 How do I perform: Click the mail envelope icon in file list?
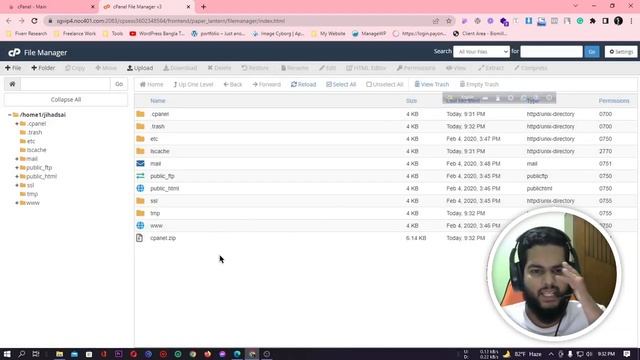coord(140,163)
